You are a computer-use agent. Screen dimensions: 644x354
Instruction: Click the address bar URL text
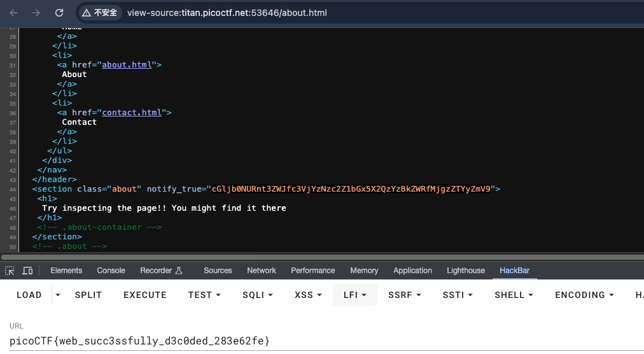click(227, 13)
